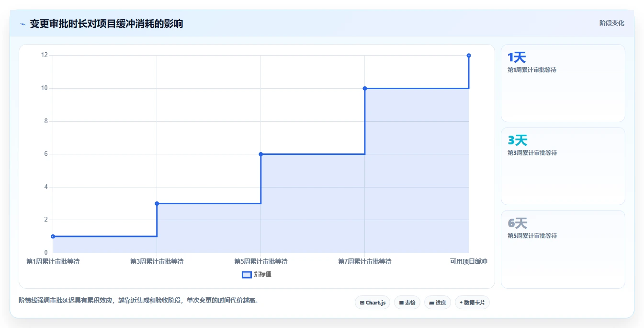Click the 指标值 legend text
The height and width of the screenshot is (328, 644).
click(262, 275)
